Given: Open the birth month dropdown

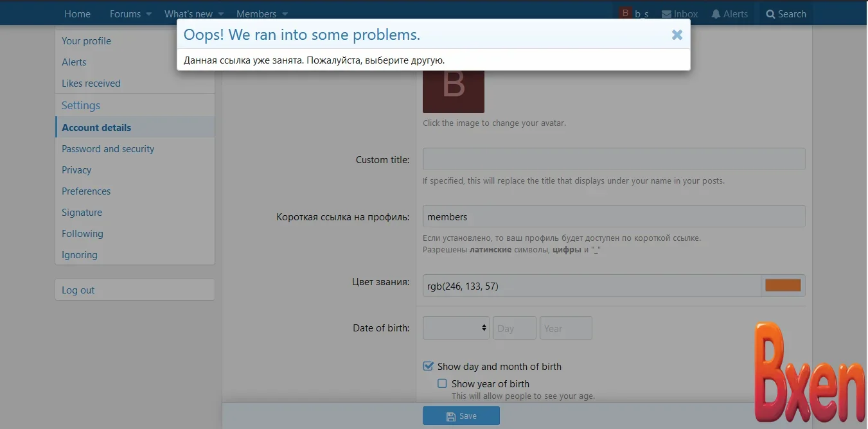Looking at the screenshot, I should [456, 328].
